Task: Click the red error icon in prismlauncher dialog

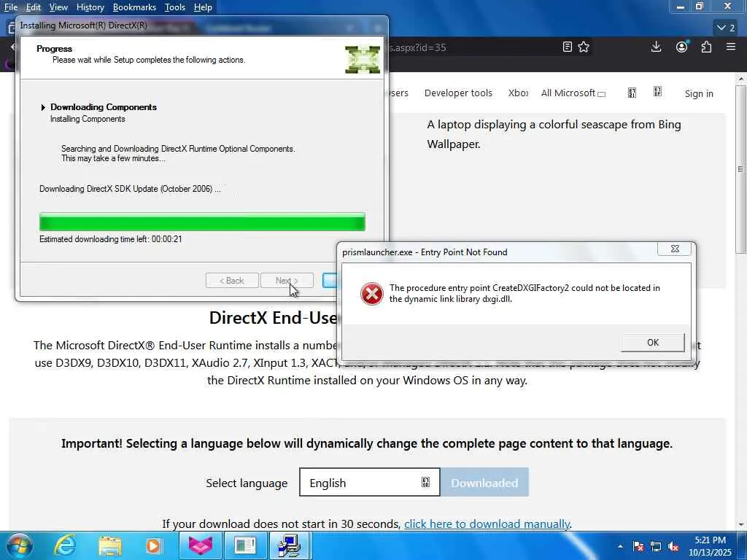Action: click(371, 293)
